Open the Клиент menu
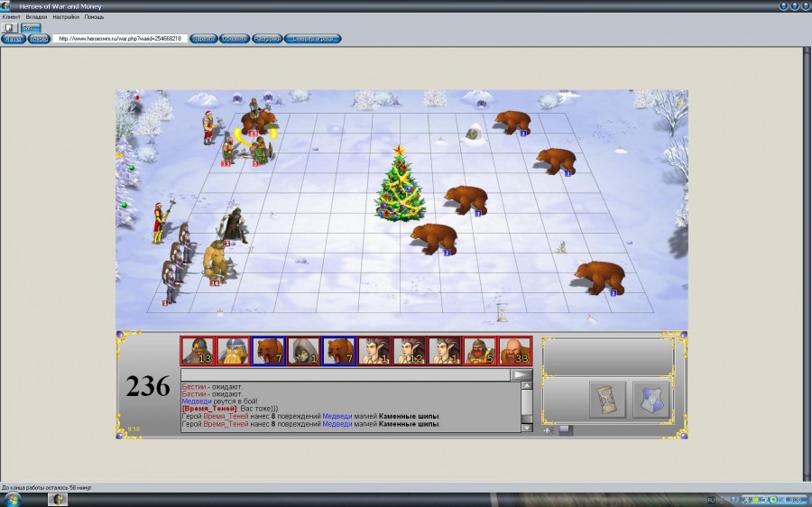The width and height of the screenshot is (812, 507). [x=11, y=16]
